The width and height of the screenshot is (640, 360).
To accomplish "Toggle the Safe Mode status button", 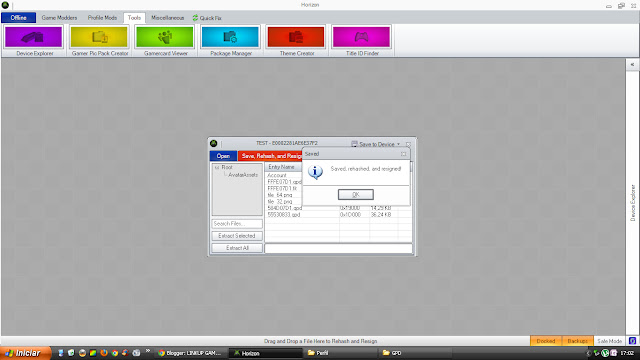I will click(x=609, y=341).
